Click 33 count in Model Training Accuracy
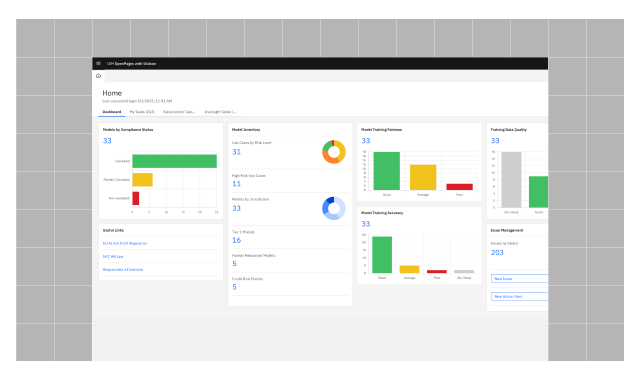The height and width of the screenshot is (380, 640). [366, 224]
